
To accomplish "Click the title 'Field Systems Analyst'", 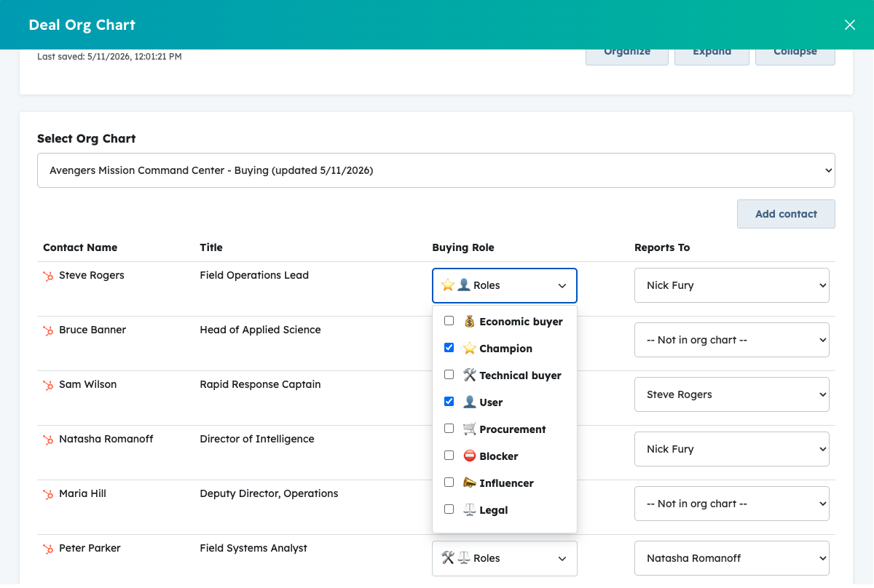I will 253,548.
